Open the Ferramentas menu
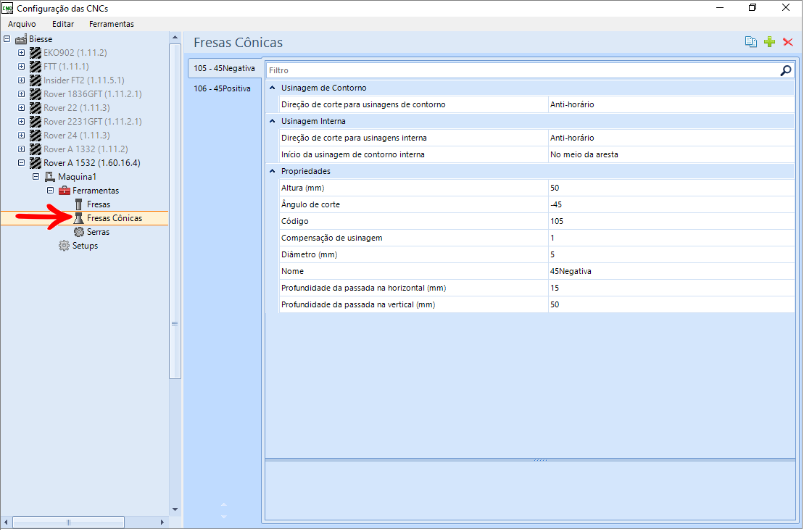 (x=111, y=24)
